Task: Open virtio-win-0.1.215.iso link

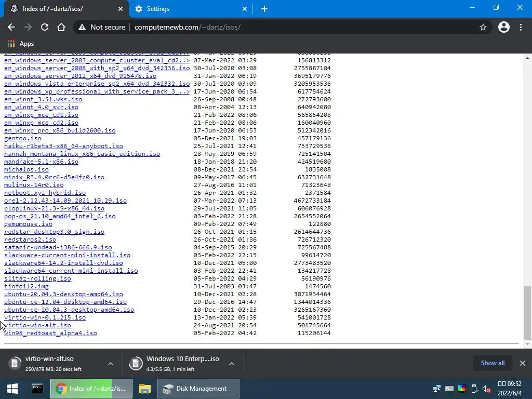Action: [45, 318]
